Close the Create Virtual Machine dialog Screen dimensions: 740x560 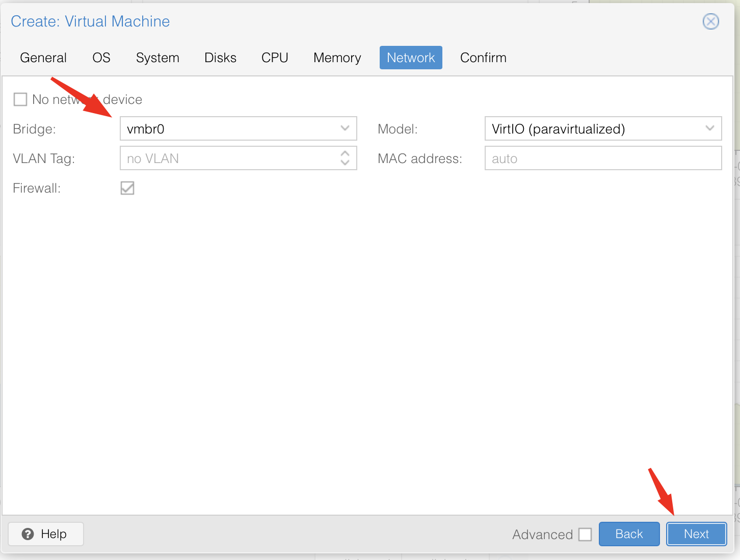tap(710, 21)
